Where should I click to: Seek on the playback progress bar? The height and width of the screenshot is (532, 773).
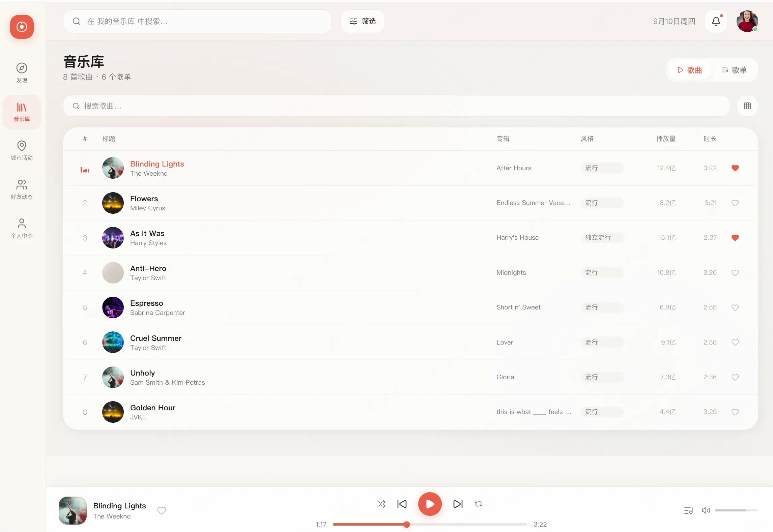(430, 524)
